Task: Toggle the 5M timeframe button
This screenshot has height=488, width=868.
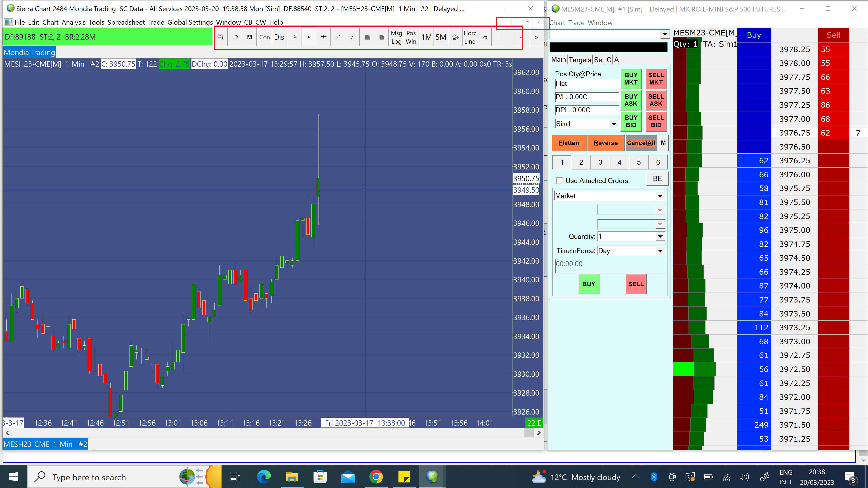Action: pos(441,37)
